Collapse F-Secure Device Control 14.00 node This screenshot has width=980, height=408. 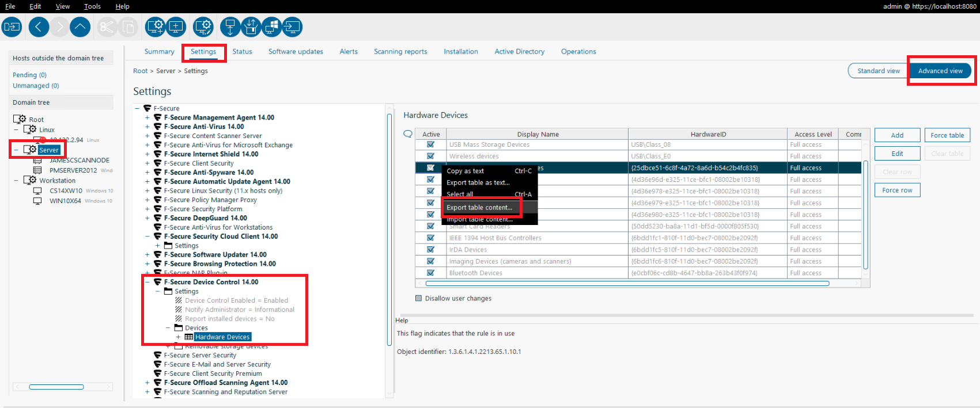click(x=147, y=282)
